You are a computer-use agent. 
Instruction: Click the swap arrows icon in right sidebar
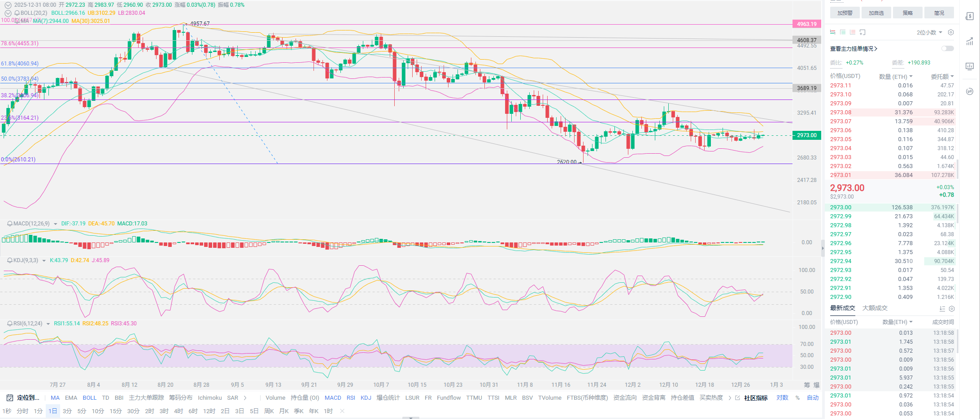[x=969, y=91]
